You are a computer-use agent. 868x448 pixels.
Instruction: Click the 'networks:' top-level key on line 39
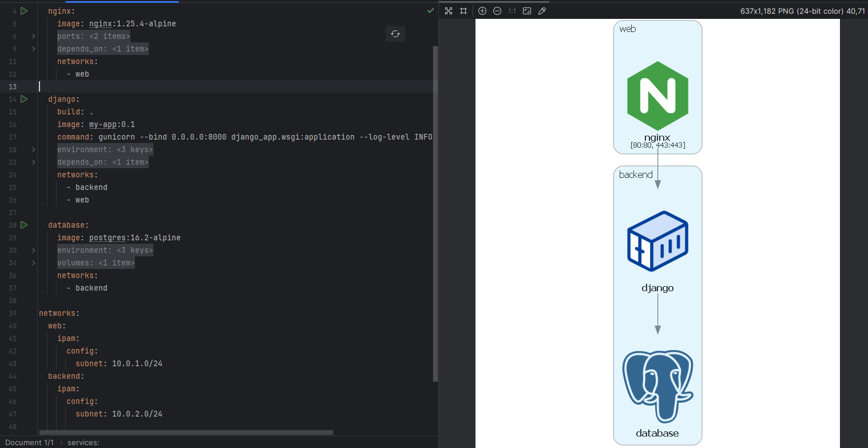click(x=60, y=313)
